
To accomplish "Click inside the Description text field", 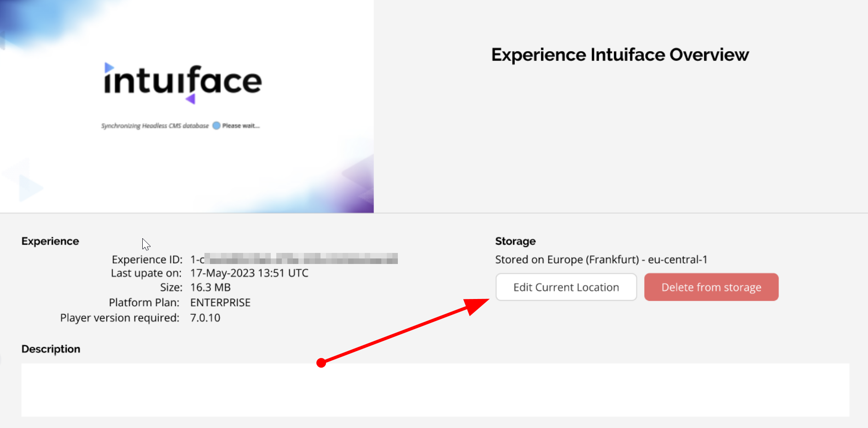I will (435, 390).
